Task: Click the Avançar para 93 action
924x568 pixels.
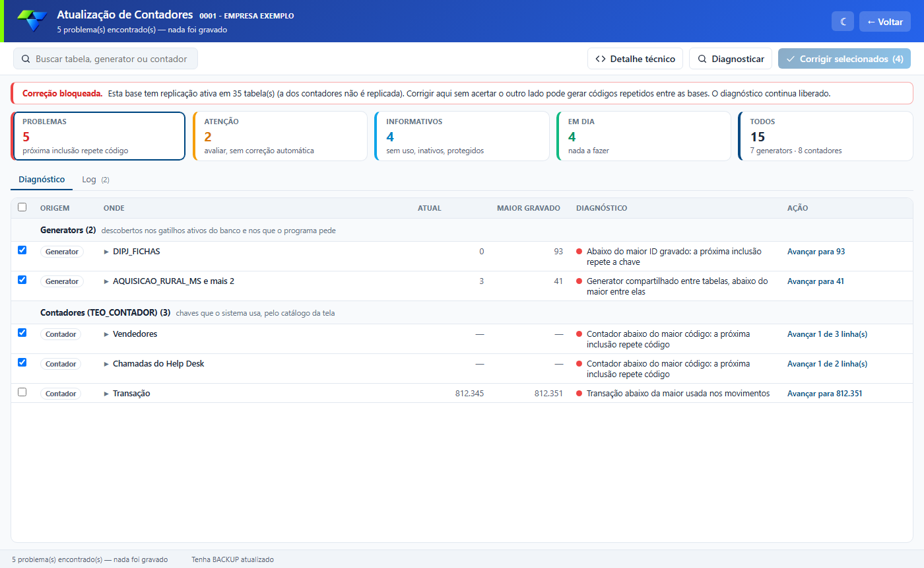Action: tap(816, 252)
